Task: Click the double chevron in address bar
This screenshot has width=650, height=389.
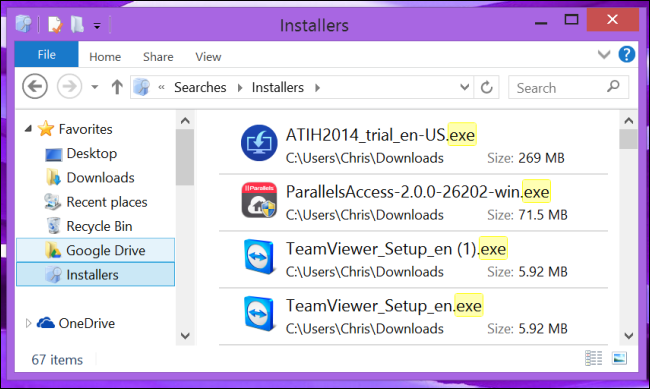Action: (x=162, y=87)
